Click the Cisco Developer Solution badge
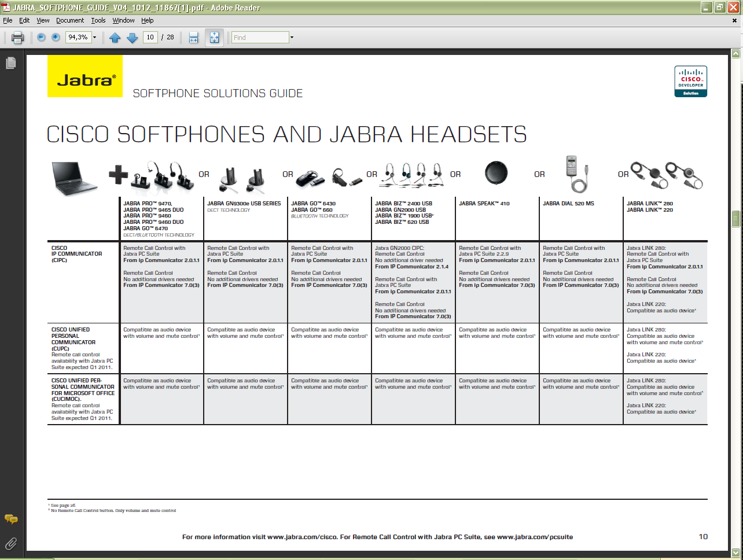This screenshot has width=743, height=560. tap(691, 81)
